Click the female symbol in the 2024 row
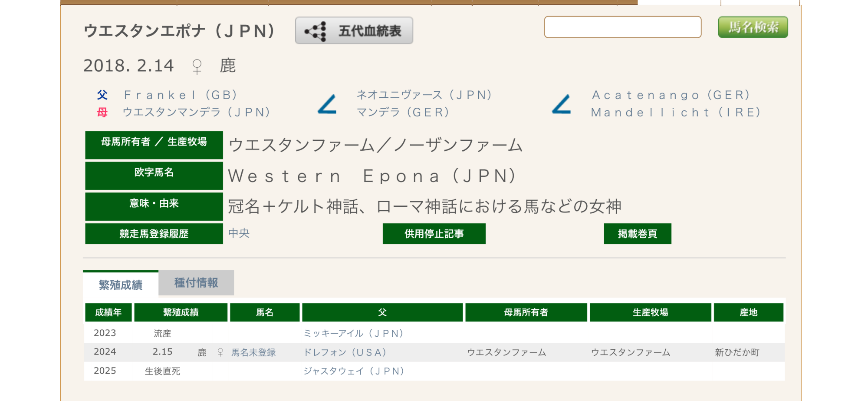 (x=220, y=352)
